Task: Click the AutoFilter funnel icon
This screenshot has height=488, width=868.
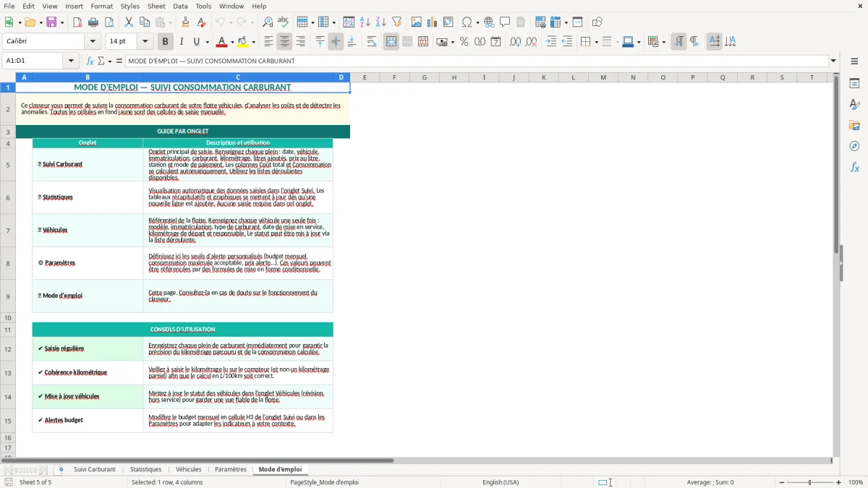Action: coord(396,22)
